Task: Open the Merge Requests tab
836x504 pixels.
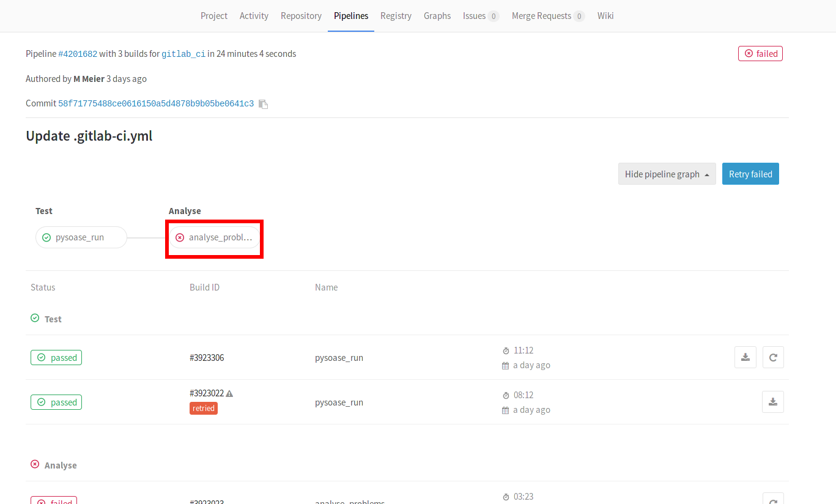Action: [548, 16]
